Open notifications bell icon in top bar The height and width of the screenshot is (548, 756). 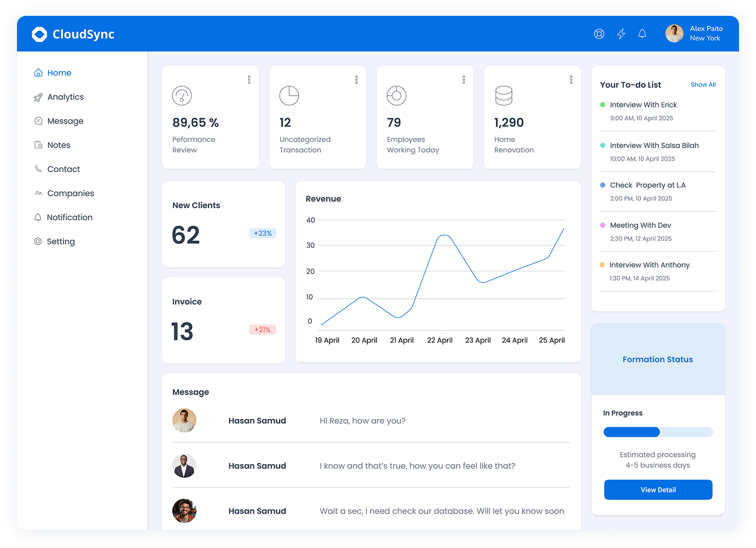(x=642, y=34)
